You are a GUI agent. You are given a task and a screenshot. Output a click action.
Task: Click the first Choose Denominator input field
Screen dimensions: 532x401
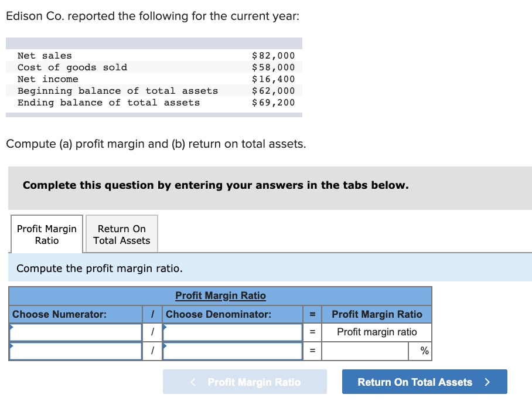[233, 332]
